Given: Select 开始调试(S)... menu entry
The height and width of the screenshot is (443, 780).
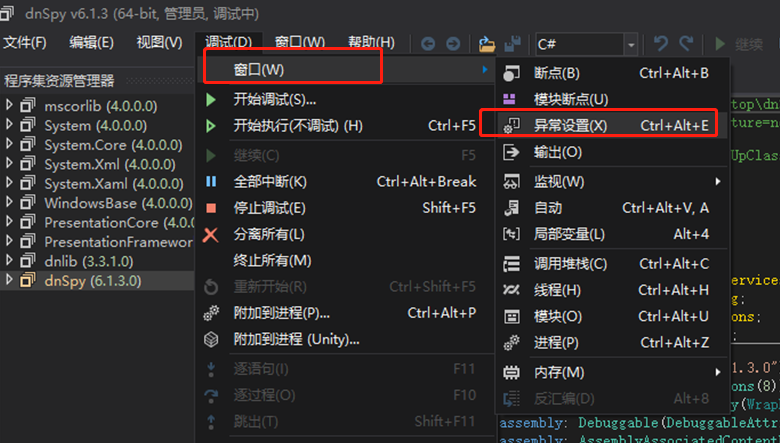Looking at the screenshot, I should coord(346,100).
